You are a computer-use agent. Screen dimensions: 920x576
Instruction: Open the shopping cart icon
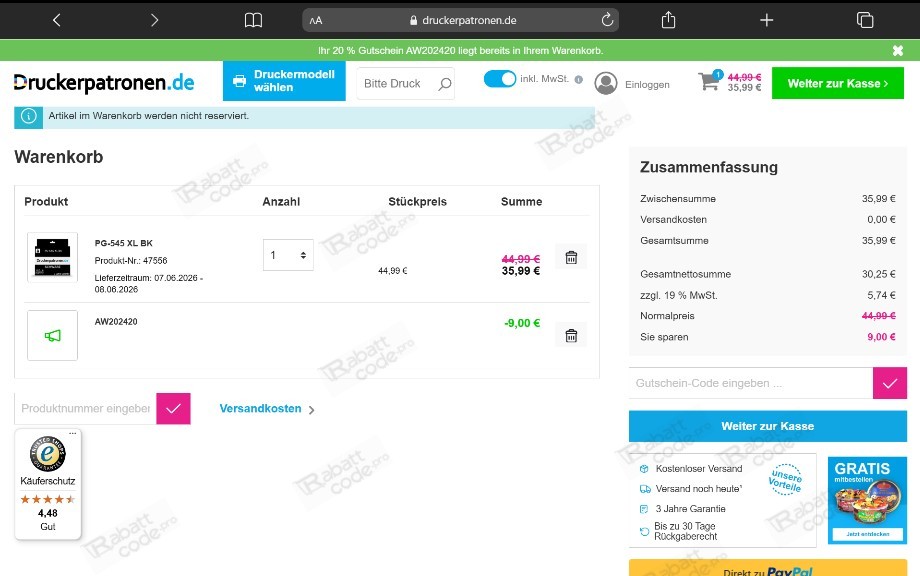[709, 82]
